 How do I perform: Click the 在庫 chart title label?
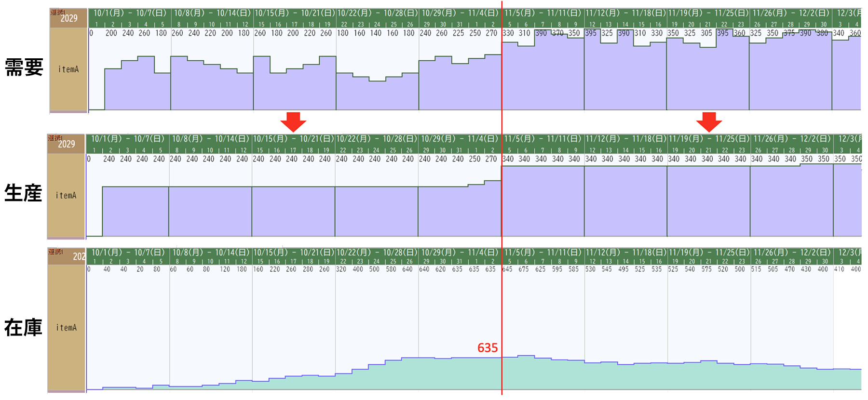click(23, 328)
